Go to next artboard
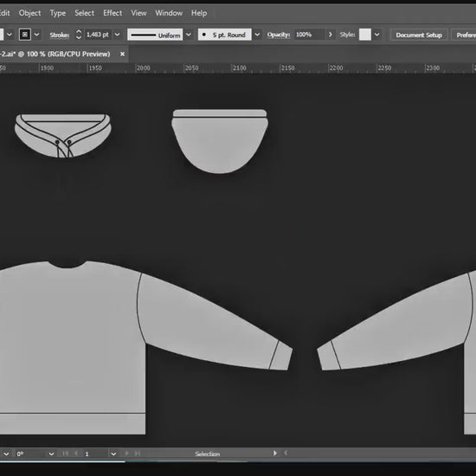The width and height of the screenshot is (476, 476). click(127, 453)
